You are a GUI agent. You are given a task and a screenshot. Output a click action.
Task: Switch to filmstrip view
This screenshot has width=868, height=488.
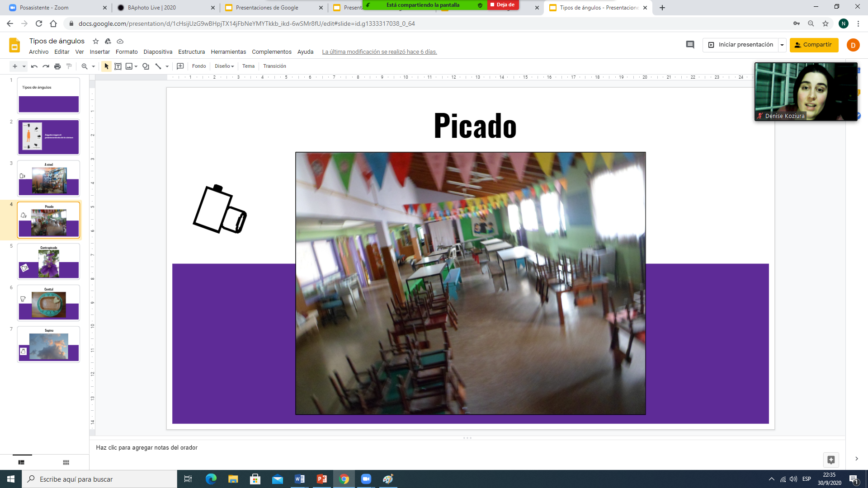pos(21,462)
